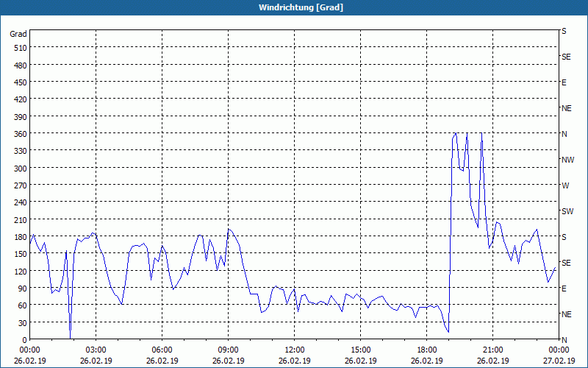Click the SE compass label at 480 level
The image size is (588, 368).
(566, 57)
